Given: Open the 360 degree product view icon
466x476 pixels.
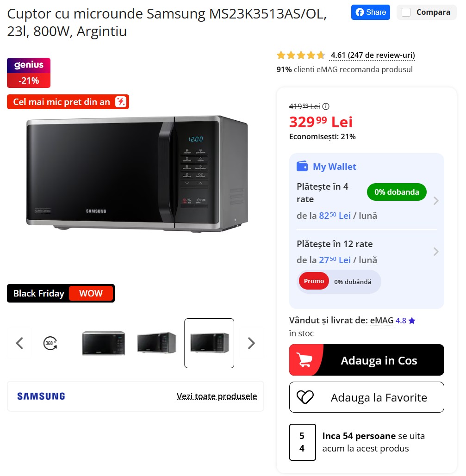Looking at the screenshot, I should point(50,343).
